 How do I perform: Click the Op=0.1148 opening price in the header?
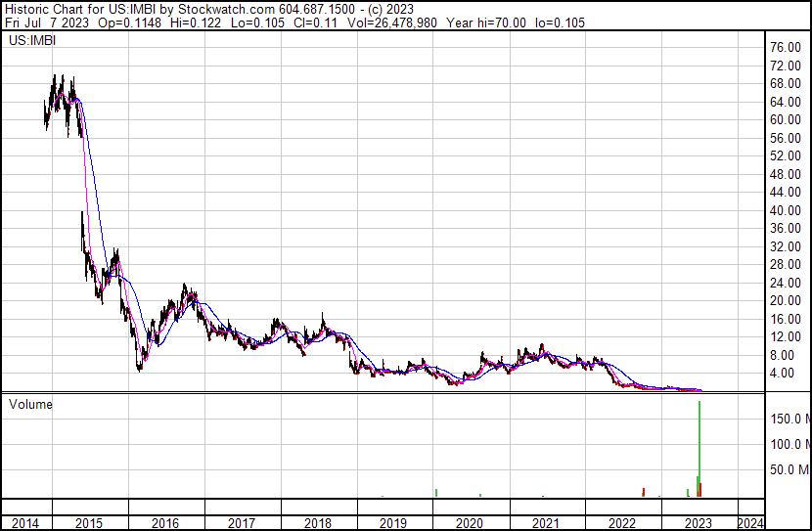pos(129,22)
